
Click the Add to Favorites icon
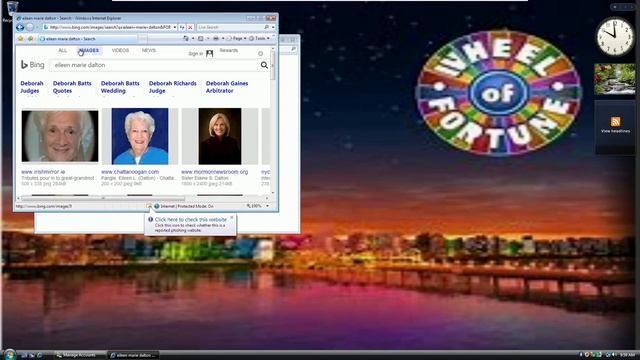tap(30, 39)
